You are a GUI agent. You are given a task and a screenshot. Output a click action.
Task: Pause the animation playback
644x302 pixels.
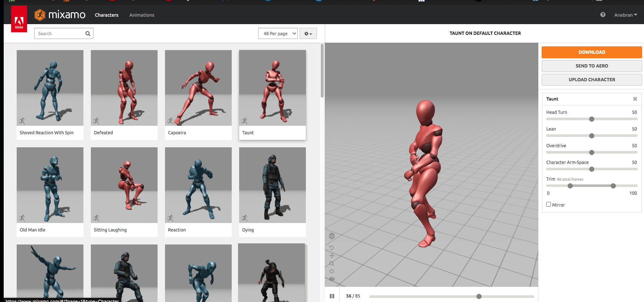click(332, 296)
